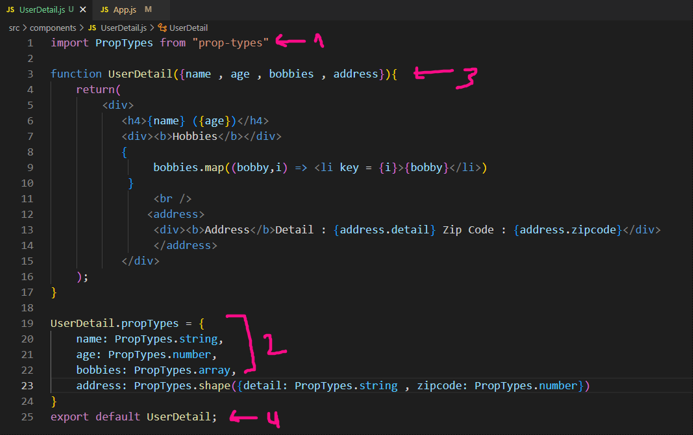Select the UserDetail.js tab

pyautogui.click(x=44, y=9)
